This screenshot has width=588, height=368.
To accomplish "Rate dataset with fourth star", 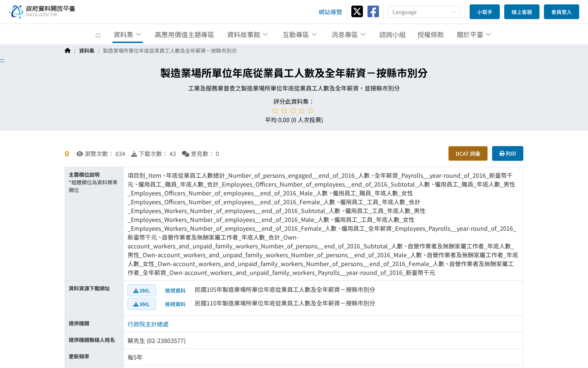I will coord(302,110).
